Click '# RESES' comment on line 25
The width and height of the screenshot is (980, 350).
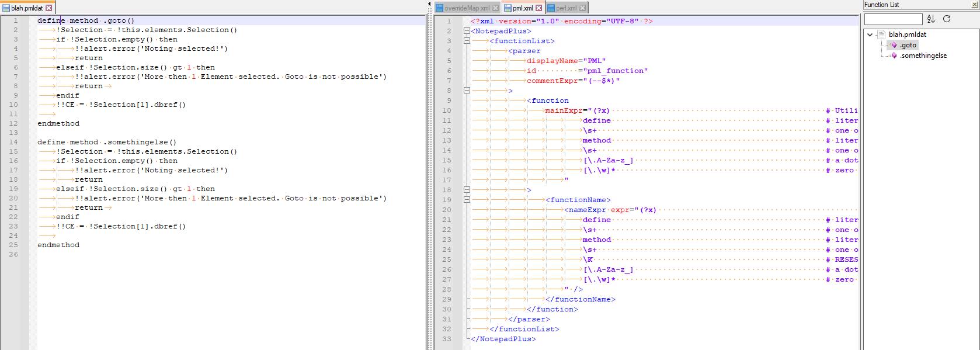point(842,259)
